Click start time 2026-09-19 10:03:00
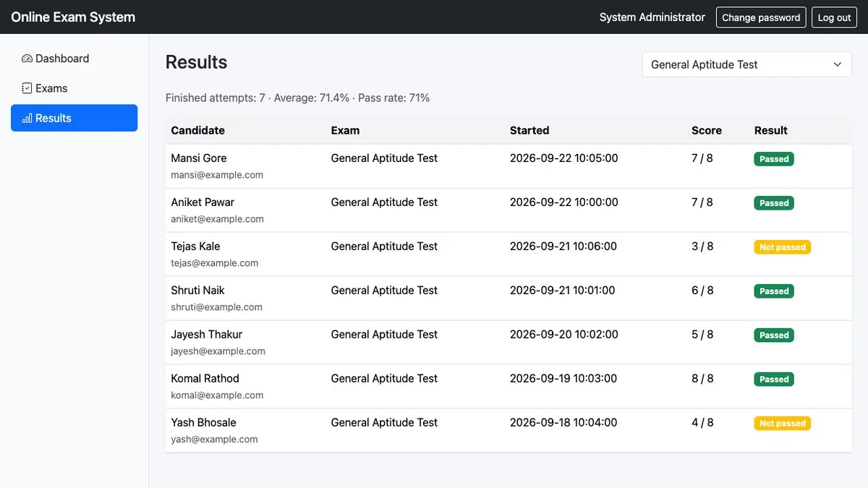Image resolution: width=868 pixels, height=488 pixels. pos(563,379)
